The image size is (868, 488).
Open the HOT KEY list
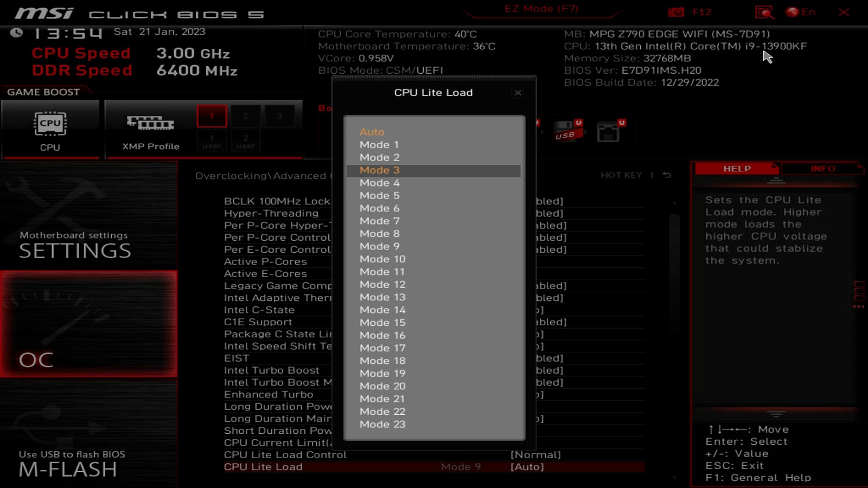click(621, 175)
